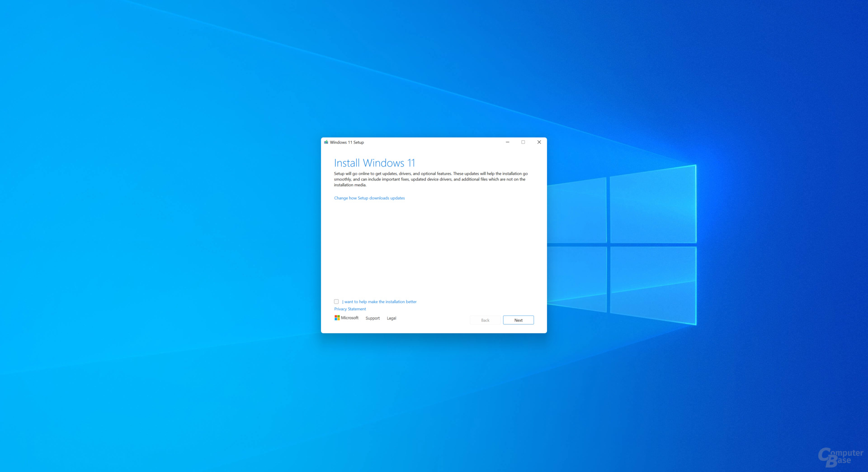
Task: Click the Microsoft logo in the dialog footer
Action: point(346,318)
